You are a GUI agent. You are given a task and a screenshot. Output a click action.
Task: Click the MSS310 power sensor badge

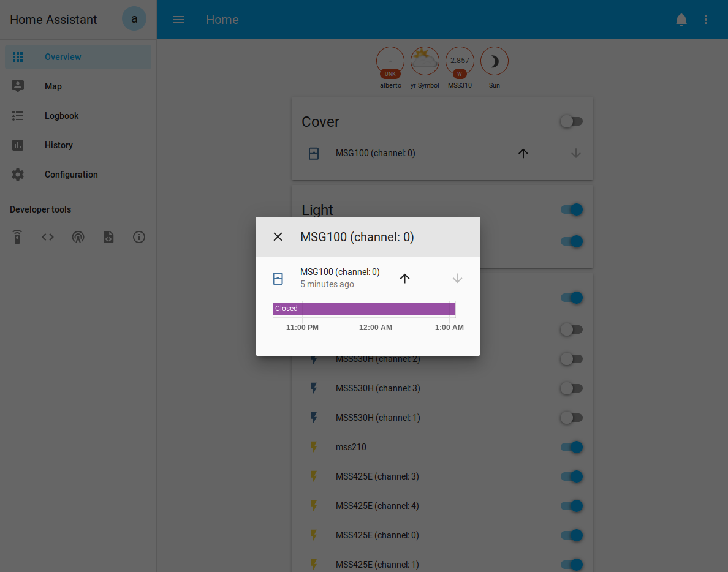click(x=460, y=67)
